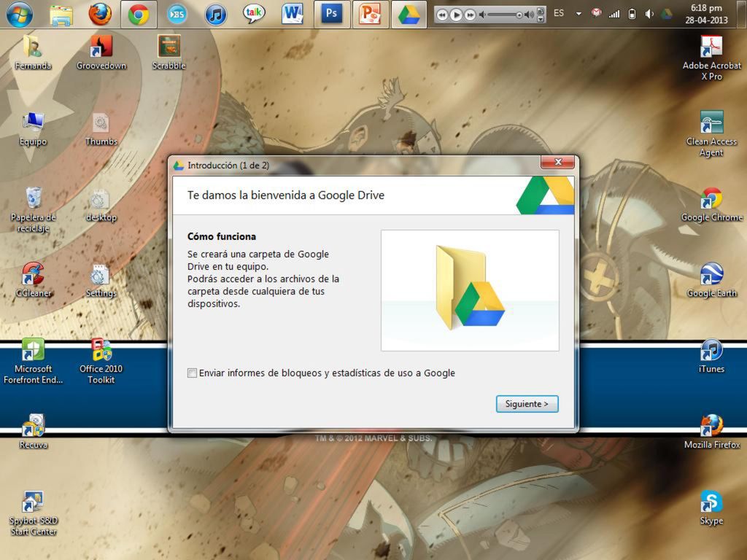This screenshot has width=747, height=560.
Task: Select the Groovedown desktop shortcut
Action: tap(101, 52)
